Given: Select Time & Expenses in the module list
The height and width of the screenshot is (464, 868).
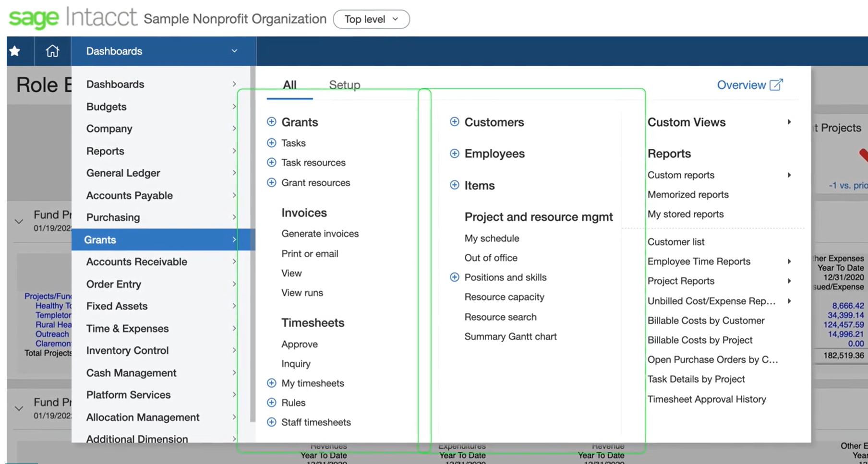Looking at the screenshot, I should 161,329.
